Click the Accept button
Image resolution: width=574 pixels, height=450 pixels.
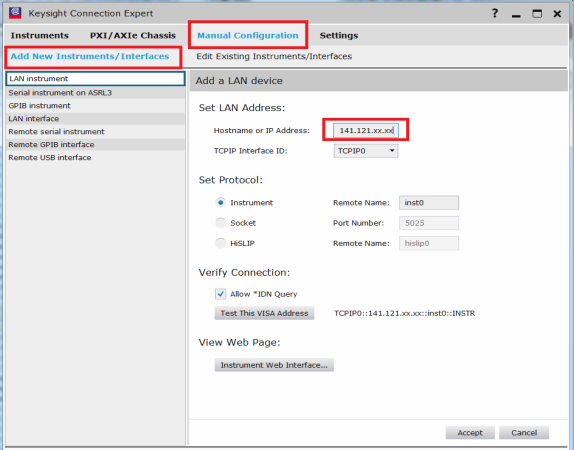(470, 433)
